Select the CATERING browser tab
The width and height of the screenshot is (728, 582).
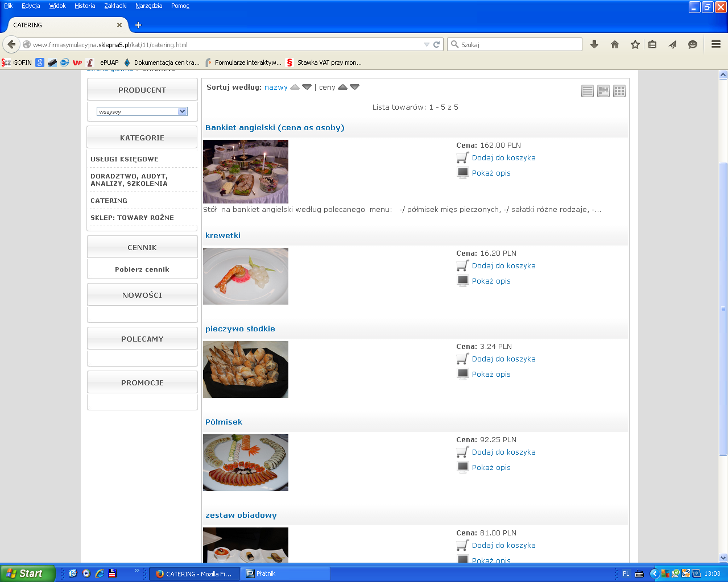pyautogui.click(x=67, y=25)
